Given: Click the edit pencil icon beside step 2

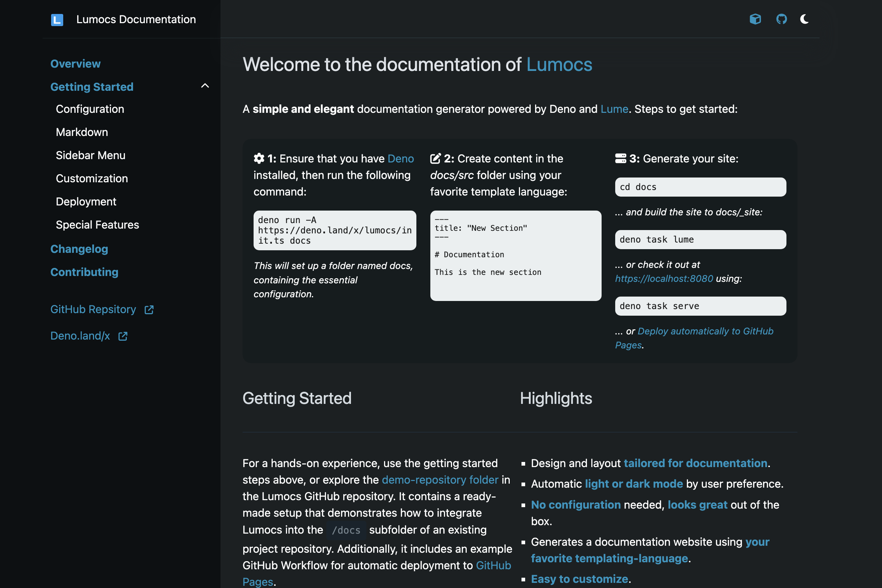Looking at the screenshot, I should click(x=435, y=159).
